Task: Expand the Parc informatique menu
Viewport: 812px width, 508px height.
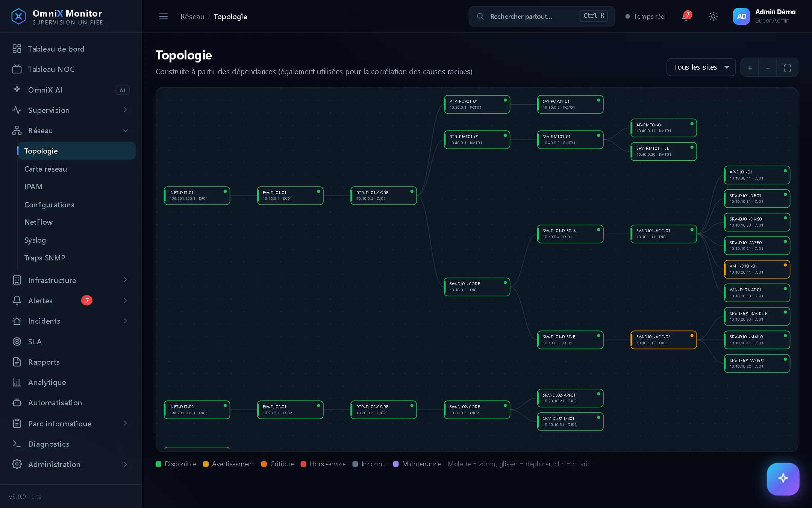Action: coord(71,424)
